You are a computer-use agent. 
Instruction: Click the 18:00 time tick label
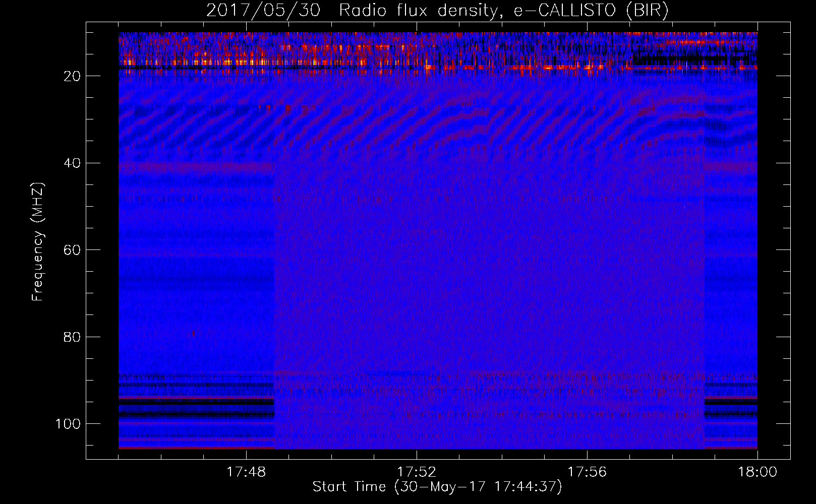point(757,472)
